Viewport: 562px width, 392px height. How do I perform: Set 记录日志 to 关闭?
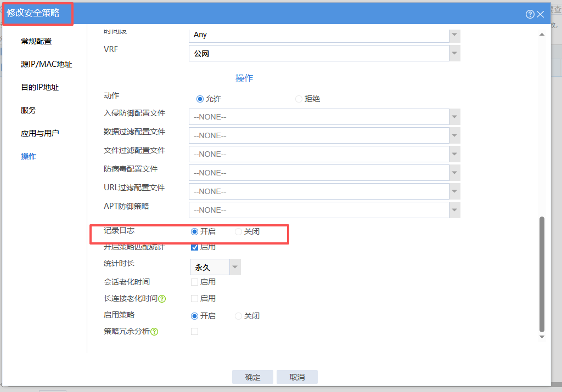click(x=238, y=232)
